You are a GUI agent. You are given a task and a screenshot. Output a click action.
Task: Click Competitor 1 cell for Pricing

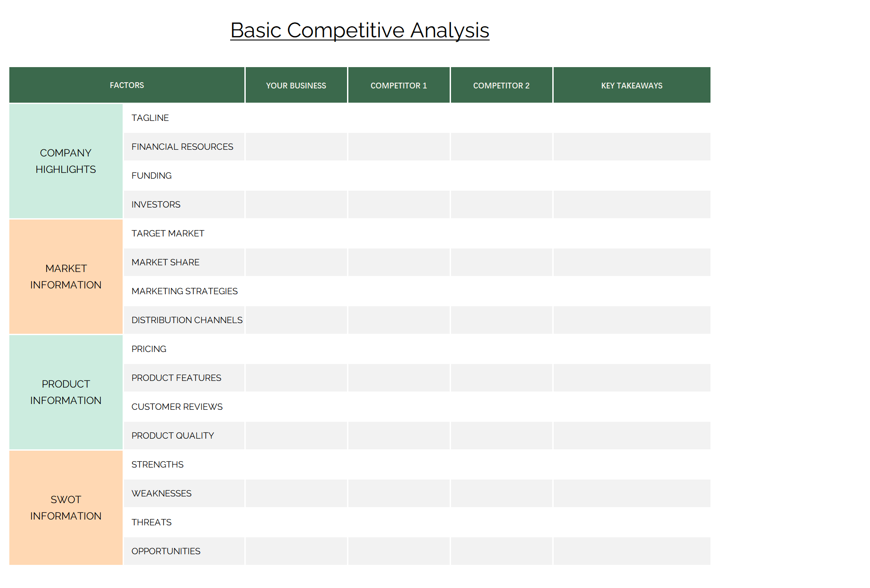(399, 349)
